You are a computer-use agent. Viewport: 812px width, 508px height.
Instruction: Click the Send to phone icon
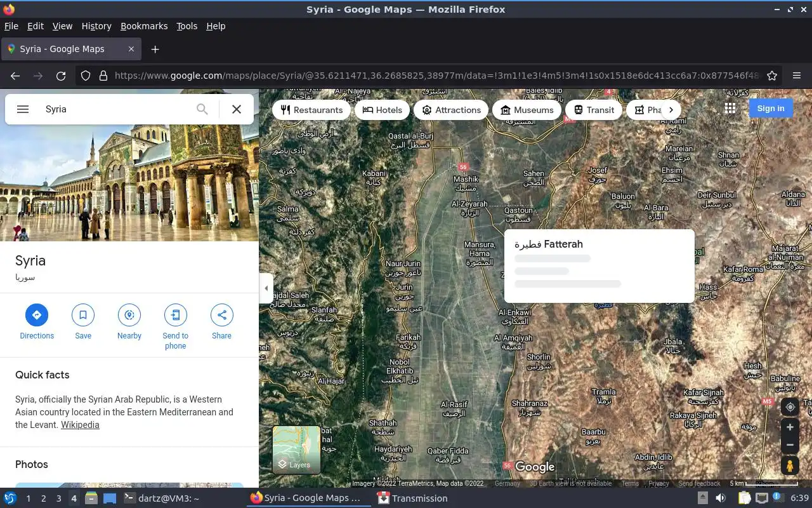176,315
